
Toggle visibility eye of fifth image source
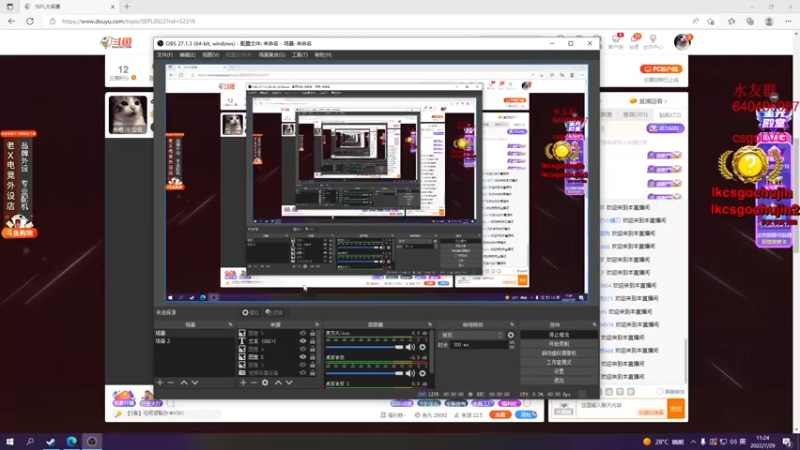pos(303,365)
